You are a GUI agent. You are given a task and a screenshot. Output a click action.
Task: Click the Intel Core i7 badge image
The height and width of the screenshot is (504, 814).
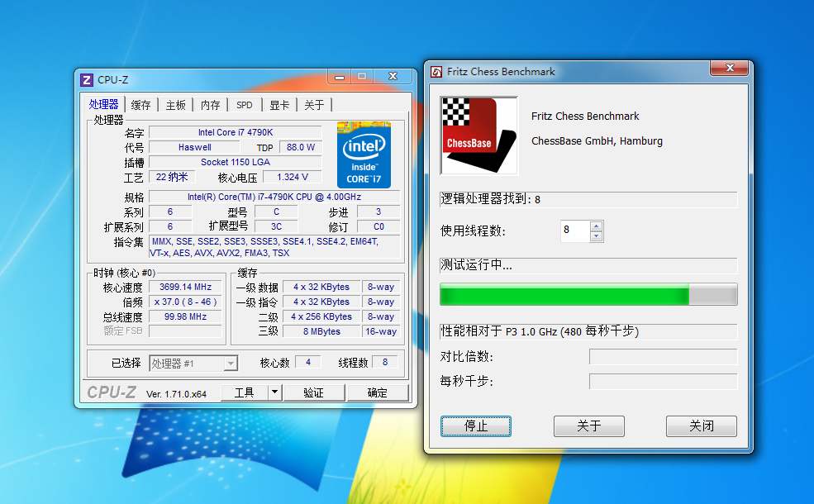point(364,155)
